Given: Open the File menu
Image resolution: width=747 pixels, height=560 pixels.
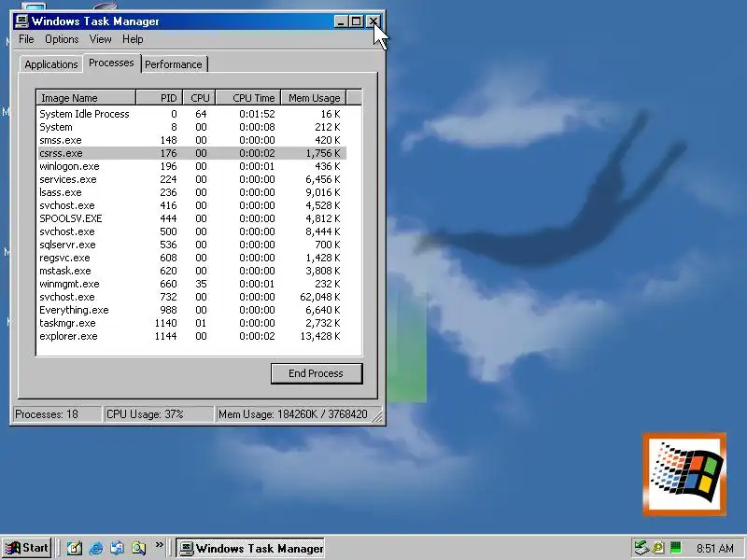Looking at the screenshot, I should [26, 39].
